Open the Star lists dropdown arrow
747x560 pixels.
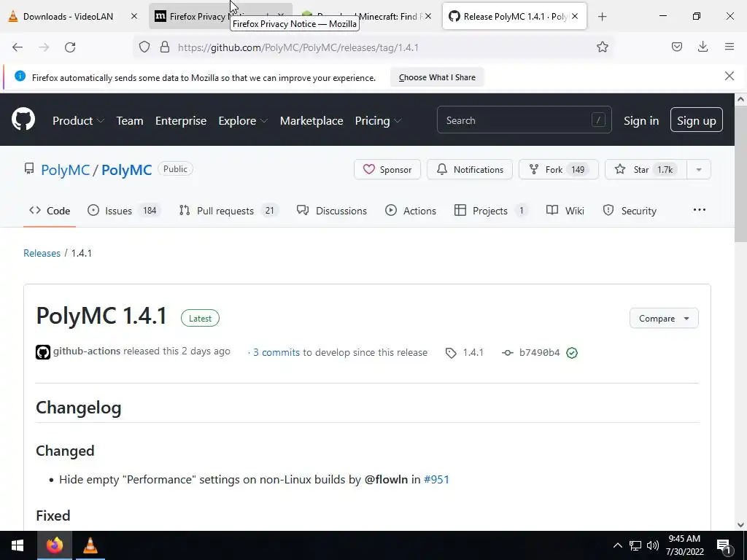pyautogui.click(x=698, y=169)
